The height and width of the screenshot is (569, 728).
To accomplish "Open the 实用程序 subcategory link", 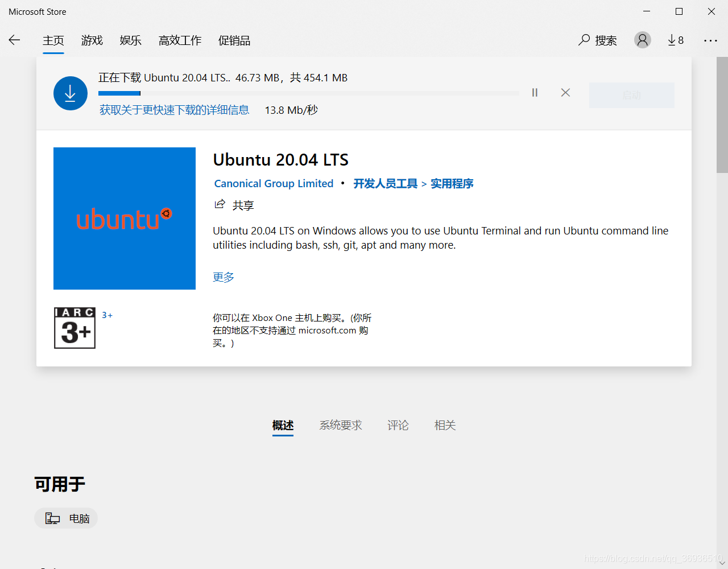I will tap(452, 183).
